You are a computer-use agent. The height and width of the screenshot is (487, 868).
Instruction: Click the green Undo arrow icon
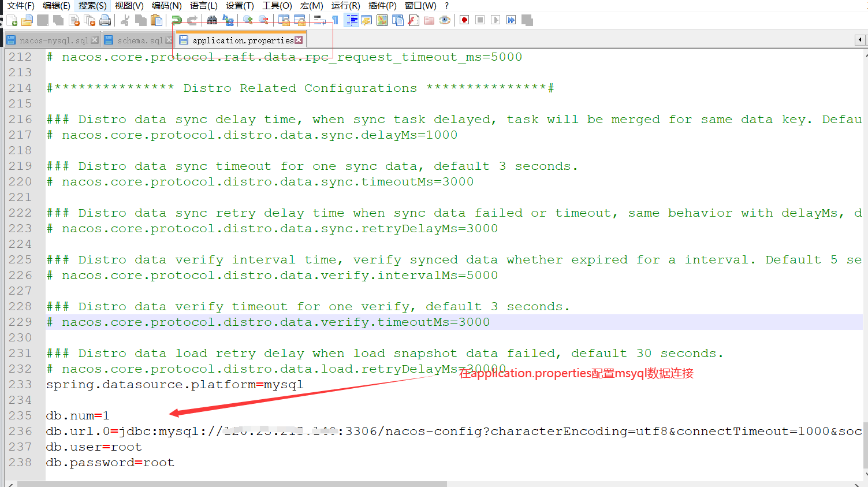[177, 21]
